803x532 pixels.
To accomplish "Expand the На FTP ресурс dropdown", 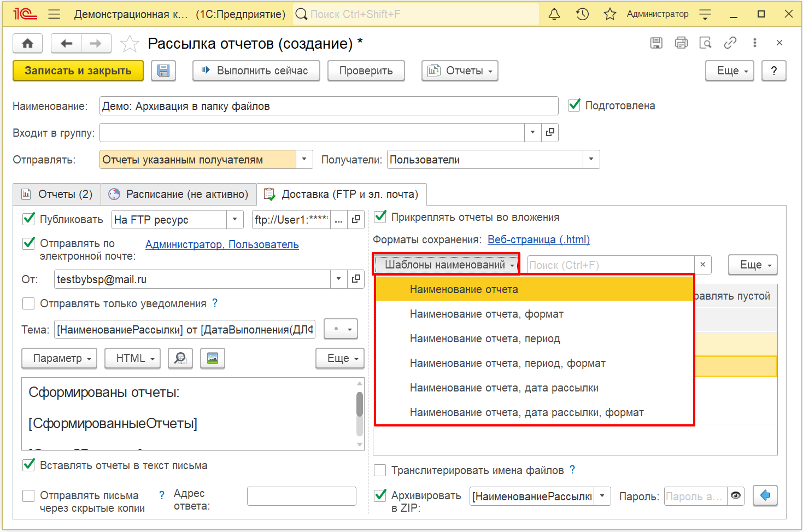I will 235,220.
